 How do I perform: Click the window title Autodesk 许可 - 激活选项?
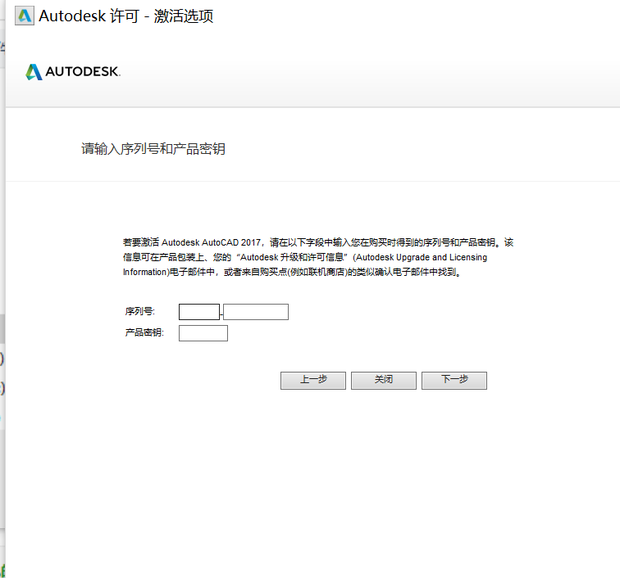126,16
